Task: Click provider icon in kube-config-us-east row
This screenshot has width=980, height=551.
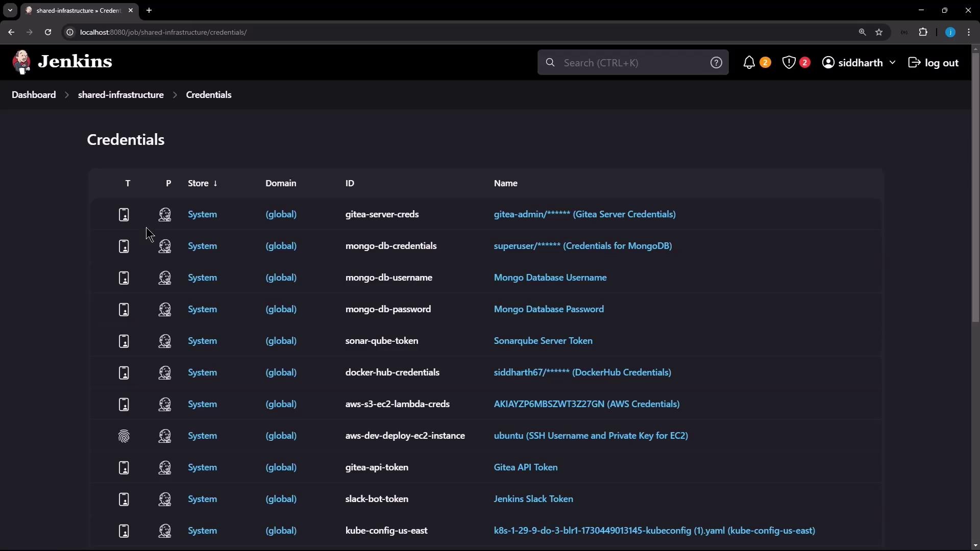Action: tap(165, 531)
